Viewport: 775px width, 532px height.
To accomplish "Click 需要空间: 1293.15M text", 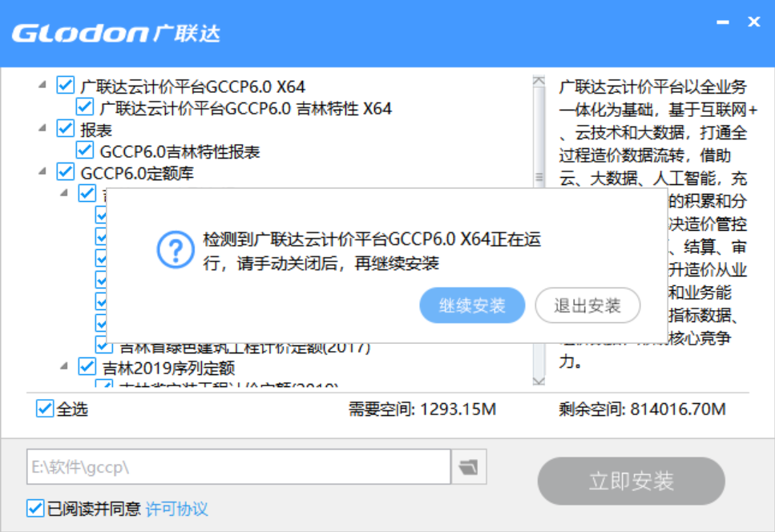I will [422, 409].
